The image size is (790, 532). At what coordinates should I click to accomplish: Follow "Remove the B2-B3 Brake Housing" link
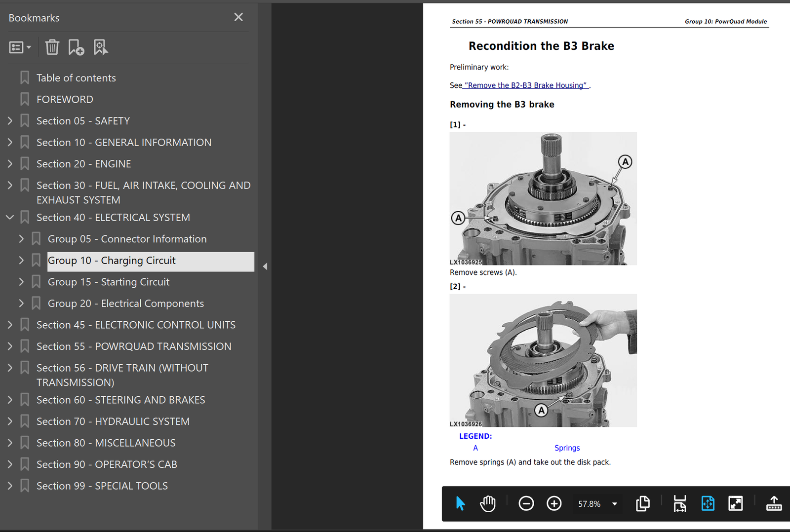tap(525, 85)
